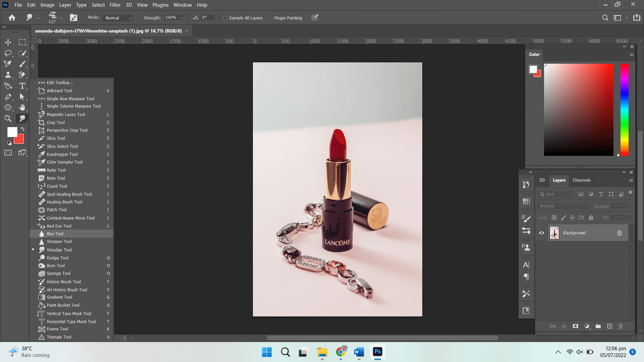Enable Sample All Layers checkbox

(225, 18)
